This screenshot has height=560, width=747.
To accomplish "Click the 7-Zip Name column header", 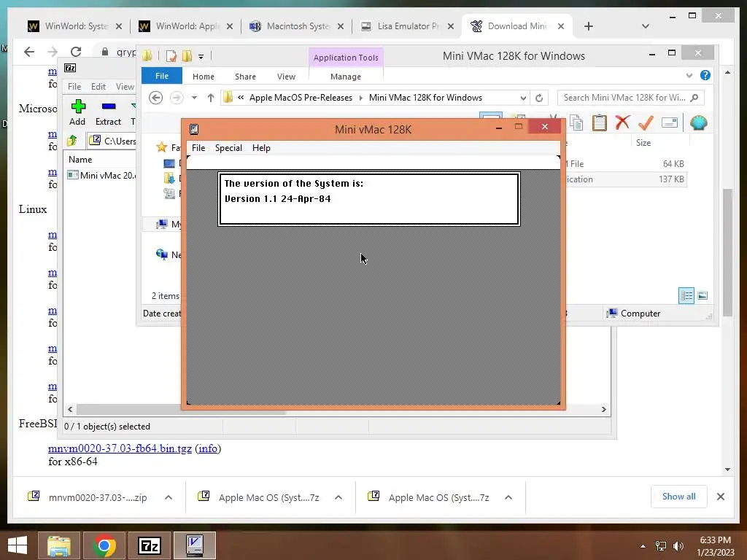I will click(x=80, y=160).
